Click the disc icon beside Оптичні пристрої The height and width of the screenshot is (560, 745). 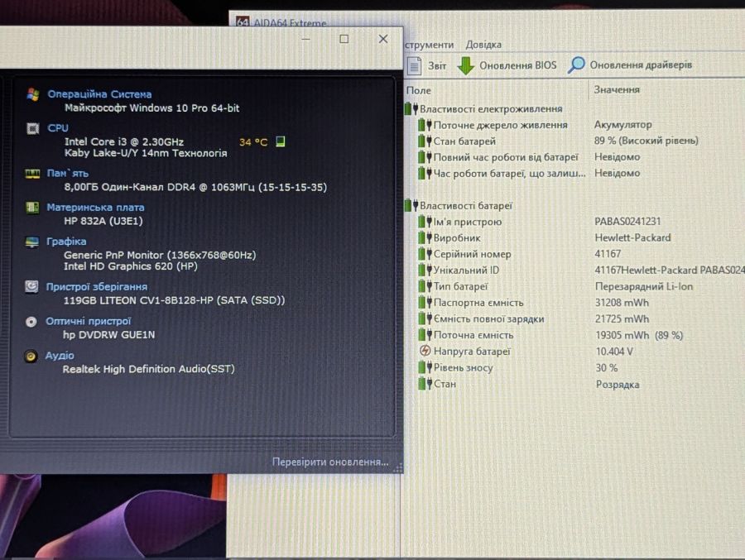[31, 322]
